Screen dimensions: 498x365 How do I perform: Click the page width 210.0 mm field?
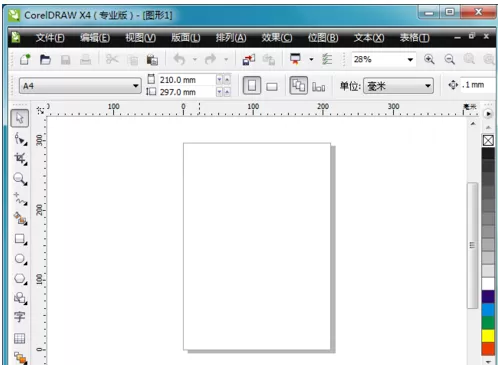point(187,80)
